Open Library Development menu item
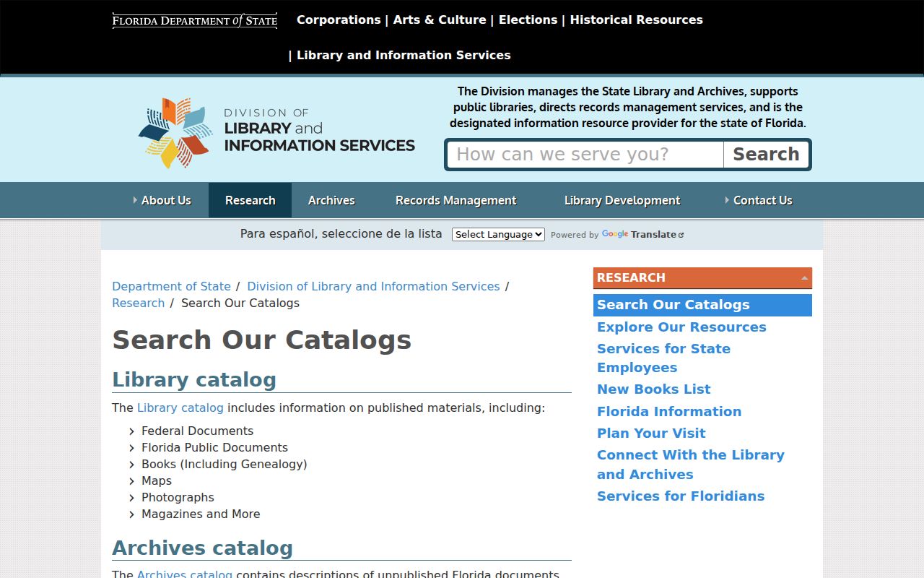The height and width of the screenshot is (578, 924). [x=622, y=200]
